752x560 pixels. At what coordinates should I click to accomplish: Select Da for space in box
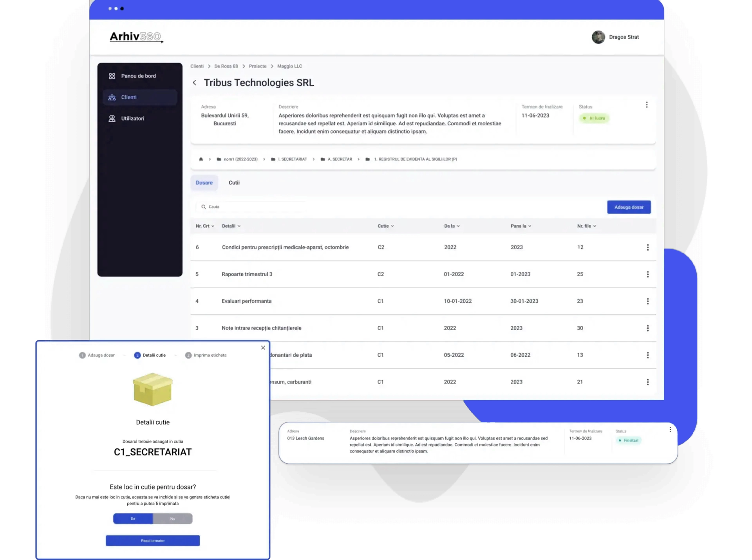point(133,519)
